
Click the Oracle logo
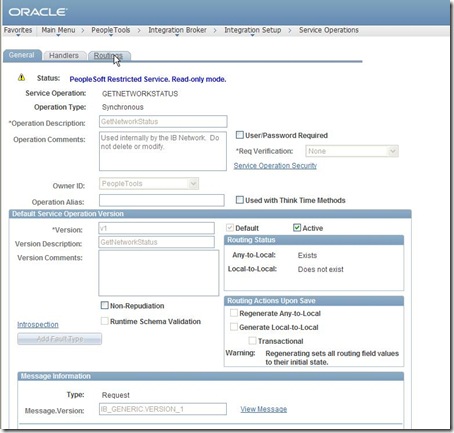pyautogui.click(x=38, y=12)
